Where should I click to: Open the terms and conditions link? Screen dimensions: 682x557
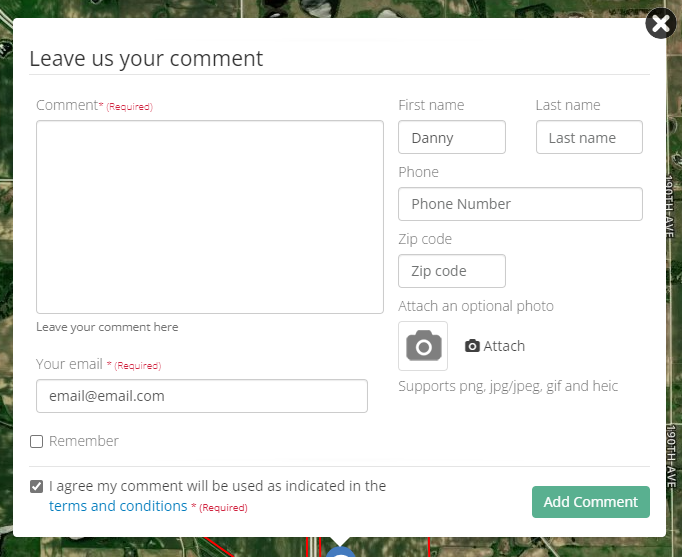pyautogui.click(x=118, y=506)
